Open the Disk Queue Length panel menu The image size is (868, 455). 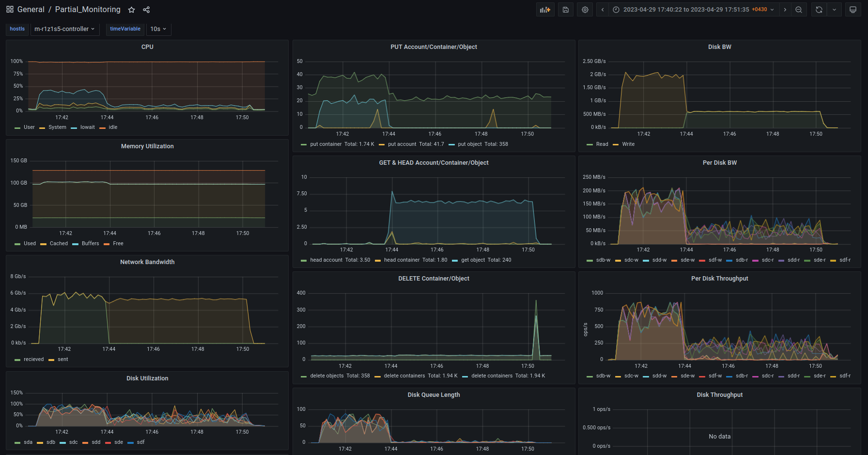[x=434, y=395]
